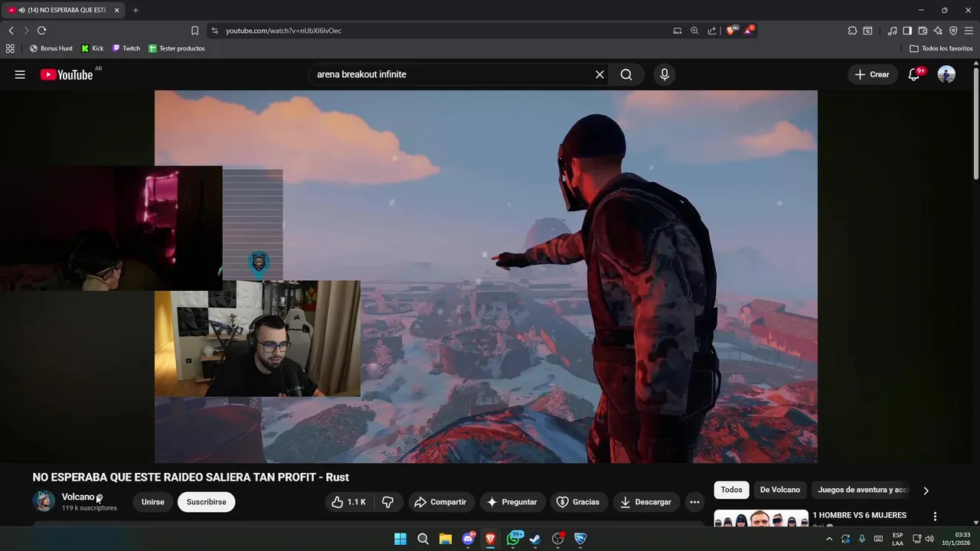
Task: Open the account avatar menu
Action: 946,74
